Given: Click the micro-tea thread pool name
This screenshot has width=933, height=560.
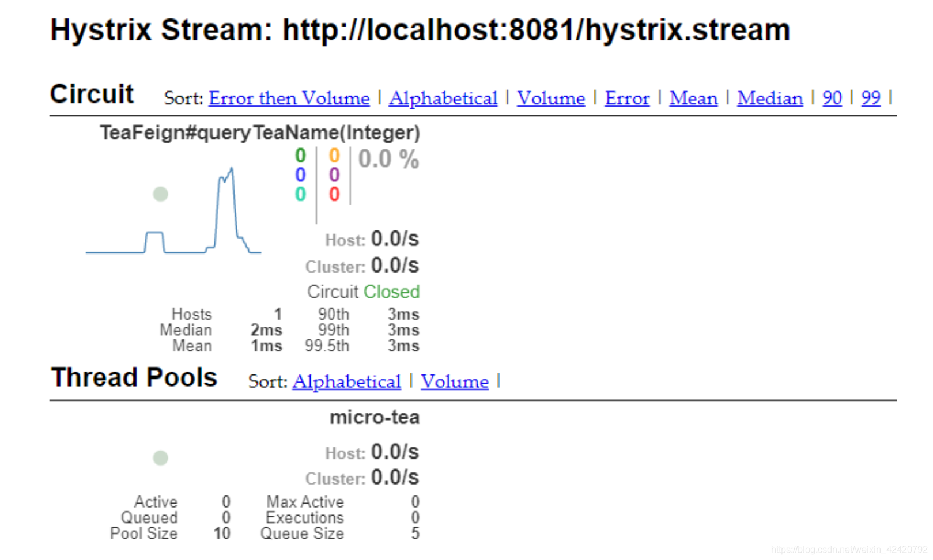Looking at the screenshot, I should click(x=375, y=417).
